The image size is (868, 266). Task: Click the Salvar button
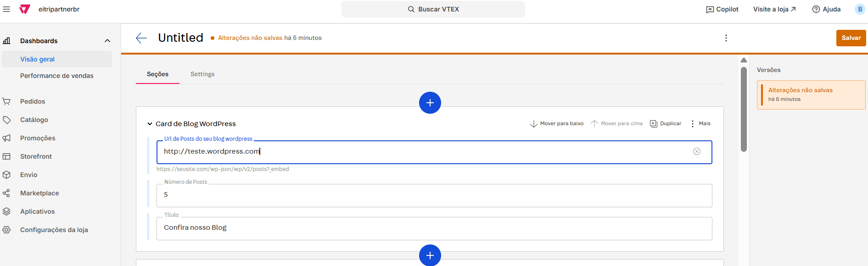(x=851, y=38)
